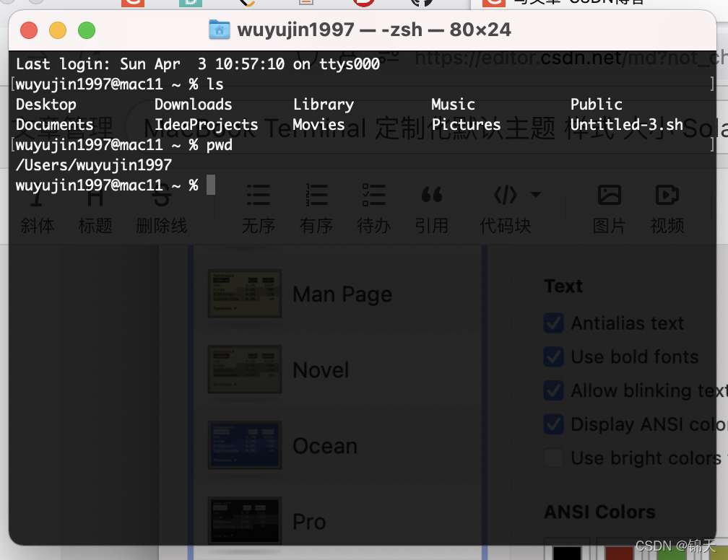Select the Man Page profile thumbnail
The height and width of the screenshot is (560, 728).
point(245,294)
